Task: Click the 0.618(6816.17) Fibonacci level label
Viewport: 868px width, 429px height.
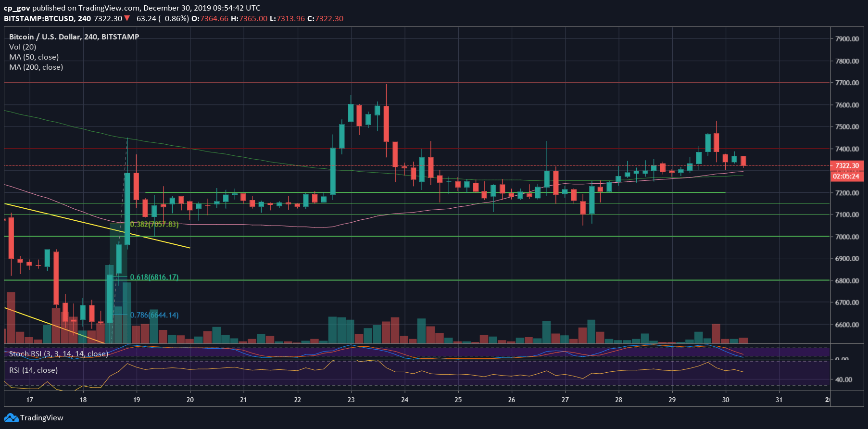Action: tap(154, 278)
